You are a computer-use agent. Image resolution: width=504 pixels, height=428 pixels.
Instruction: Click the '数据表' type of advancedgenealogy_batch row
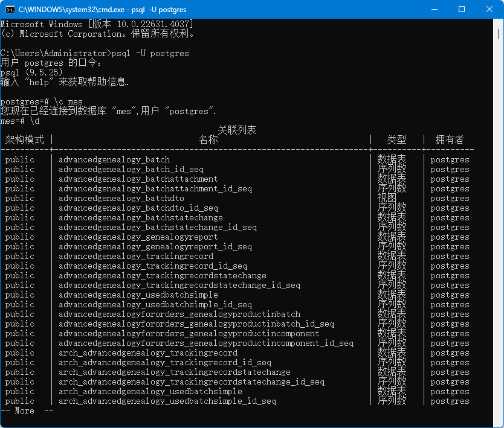[392, 159]
